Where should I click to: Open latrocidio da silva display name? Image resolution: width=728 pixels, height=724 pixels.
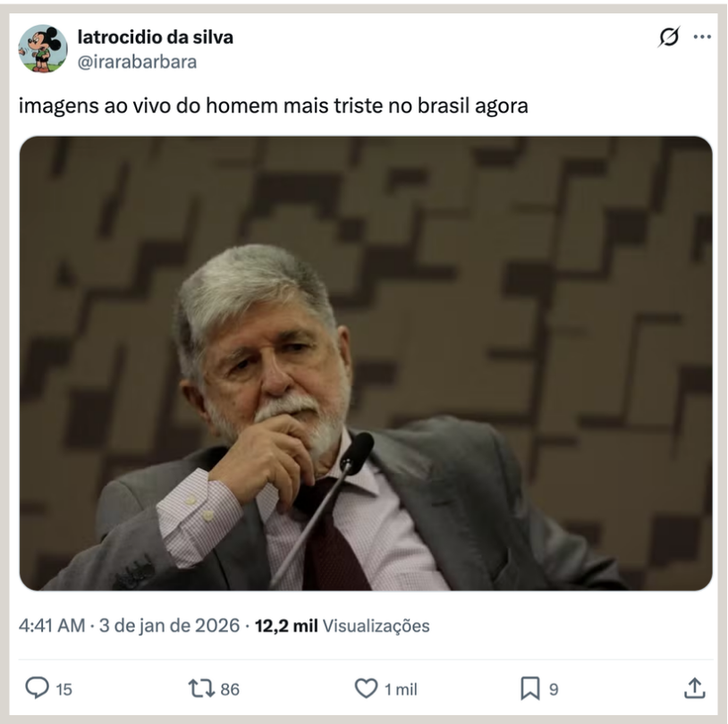click(x=155, y=38)
